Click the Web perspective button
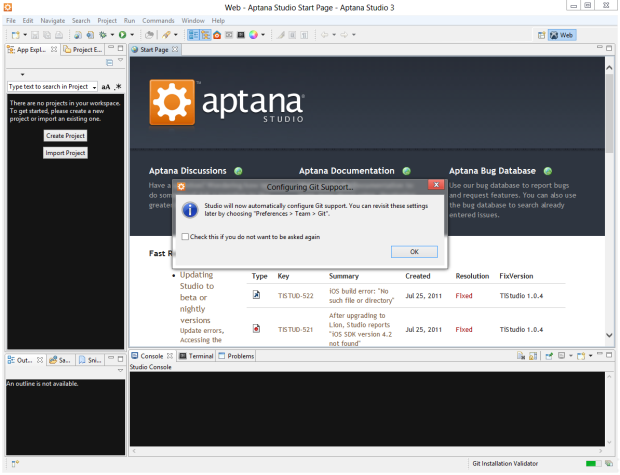The height and width of the screenshot is (475, 620). coord(562,35)
